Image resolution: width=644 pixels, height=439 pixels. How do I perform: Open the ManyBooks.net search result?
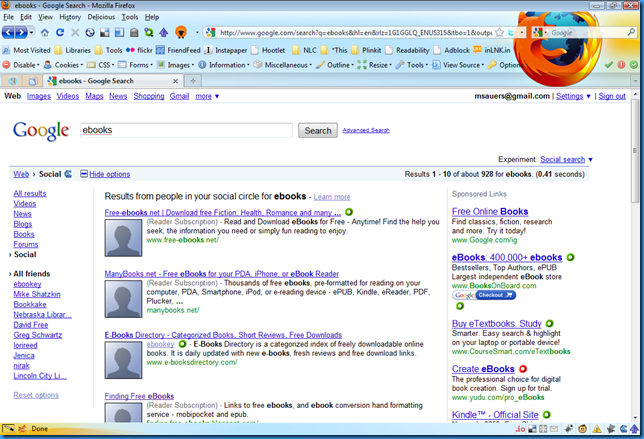(221, 274)
